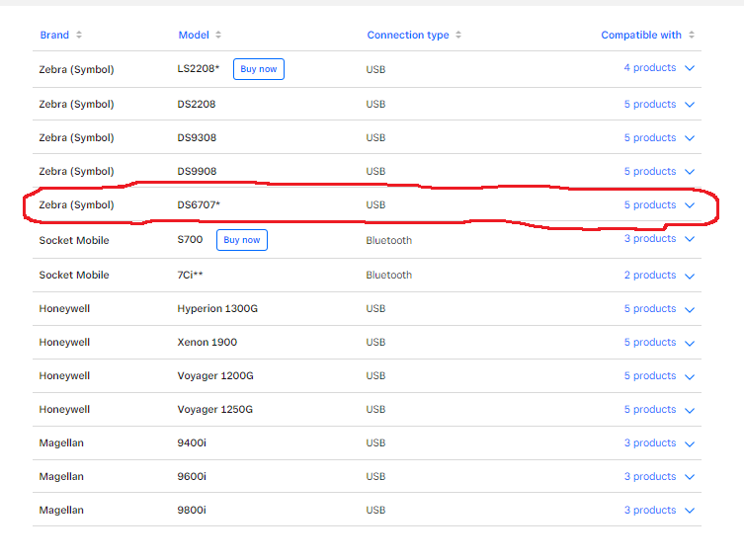Screen dimensions: 744x560
Task: Open '4 products' link for LS2208
Action: pyautogui.click(x=649, y=68)
